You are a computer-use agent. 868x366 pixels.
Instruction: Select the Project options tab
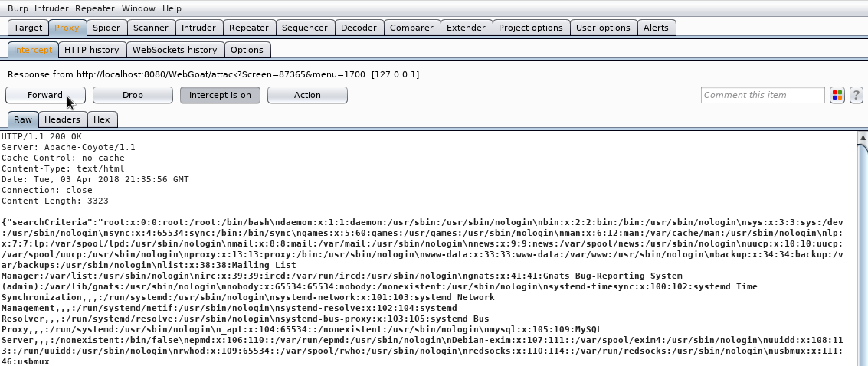(x=530, y=28)
